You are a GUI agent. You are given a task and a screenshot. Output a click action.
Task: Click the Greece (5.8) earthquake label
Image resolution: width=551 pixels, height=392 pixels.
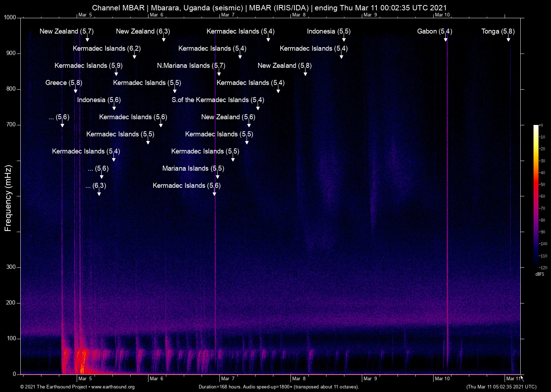64,83
